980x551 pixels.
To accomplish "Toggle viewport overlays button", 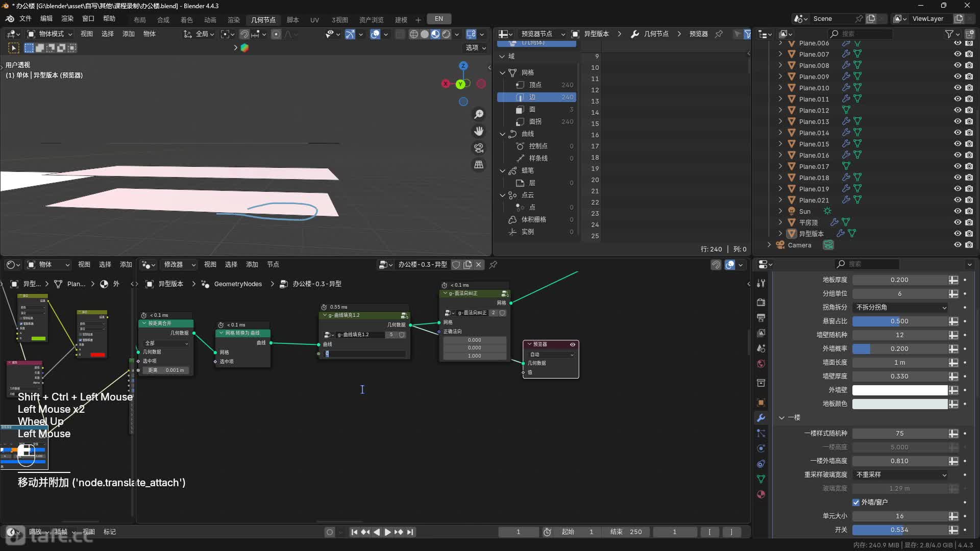I will [375, 34].
